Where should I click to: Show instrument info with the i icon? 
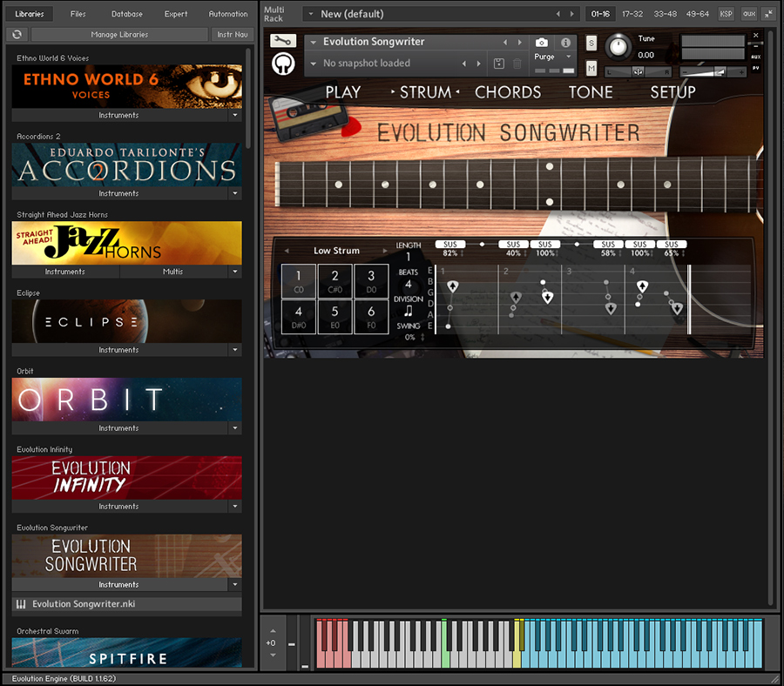click(565, 43)
